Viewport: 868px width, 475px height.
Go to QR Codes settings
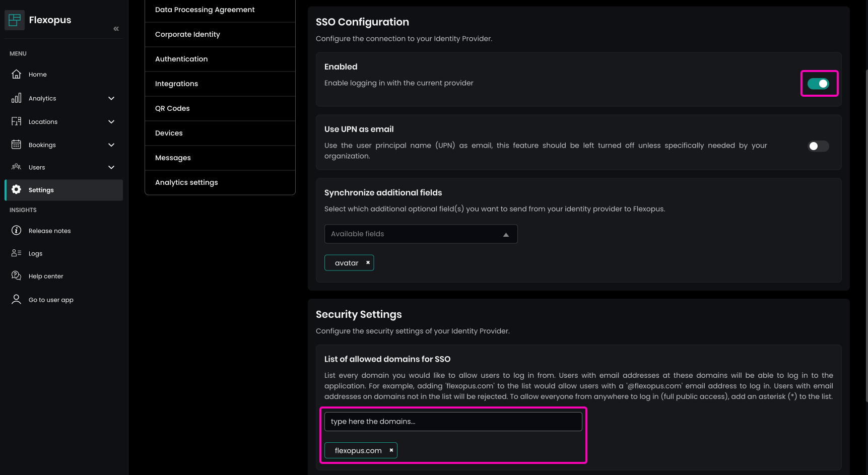(x=172, y=108)
